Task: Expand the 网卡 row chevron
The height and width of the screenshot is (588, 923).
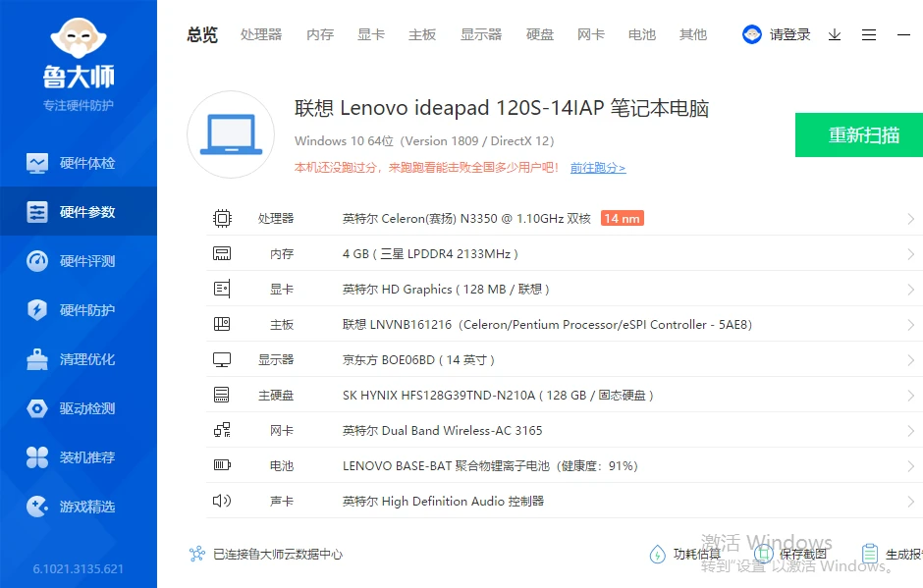Action: [910, 431]
